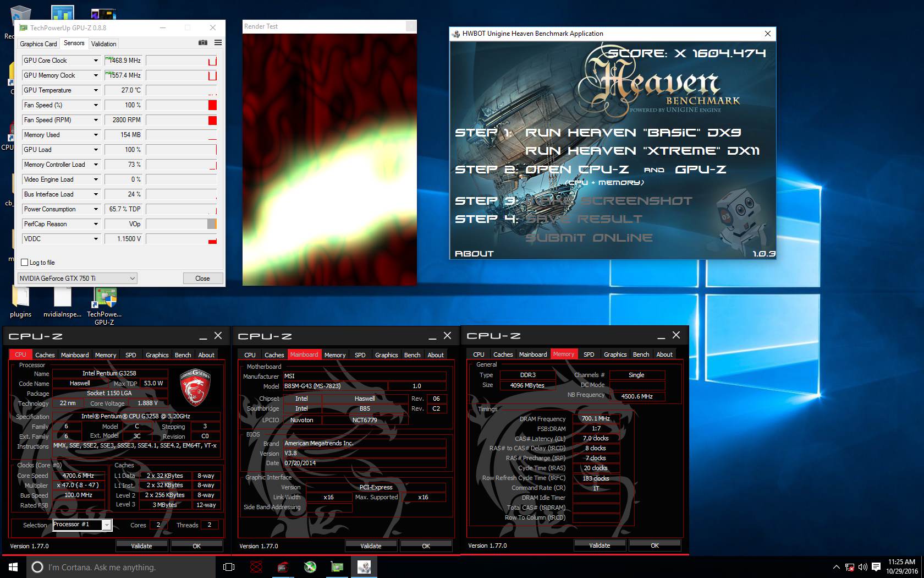This screenshot has height=578, width=924.
Task: Minimize the CPU-Z Memory window
Action: coord(661,335)
